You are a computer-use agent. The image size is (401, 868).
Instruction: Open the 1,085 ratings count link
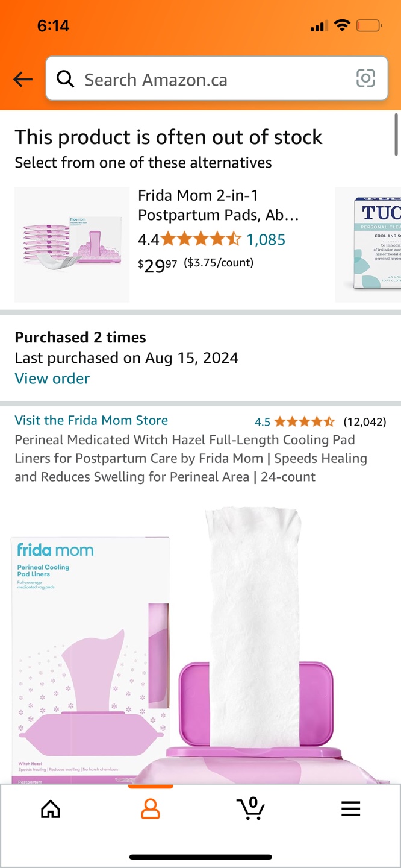266,239
